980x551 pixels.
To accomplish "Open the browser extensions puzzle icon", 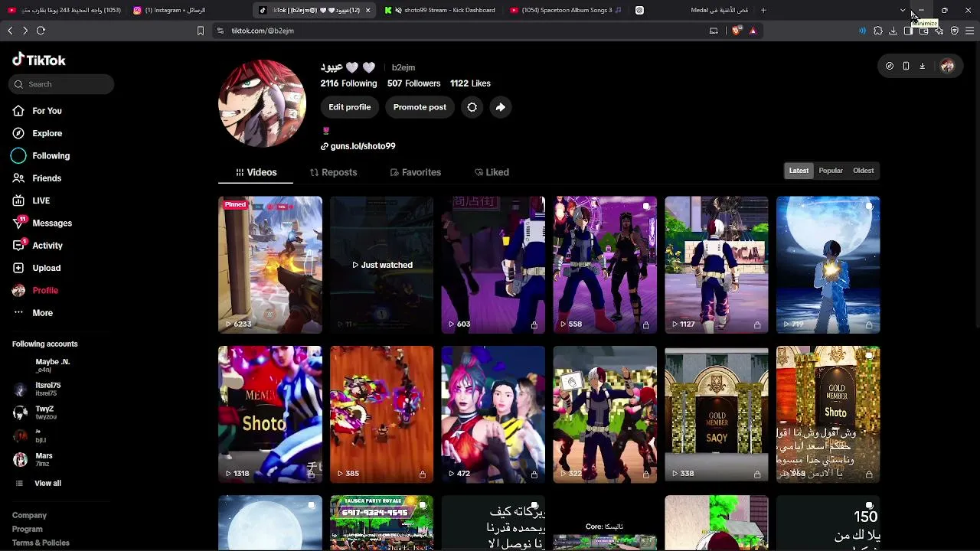I will click(877, 31).
